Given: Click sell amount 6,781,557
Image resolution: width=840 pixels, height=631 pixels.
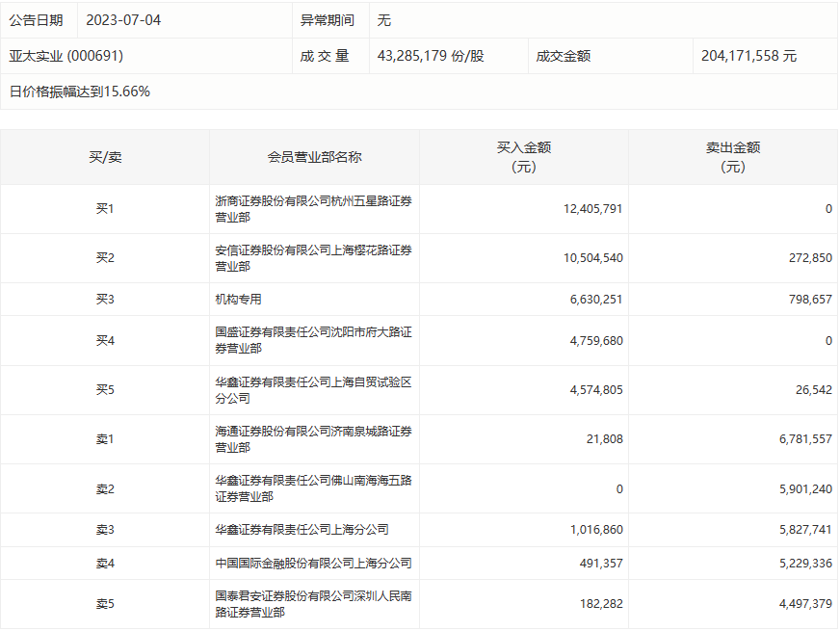Looking at the screenshot, I should click(805, 439).
